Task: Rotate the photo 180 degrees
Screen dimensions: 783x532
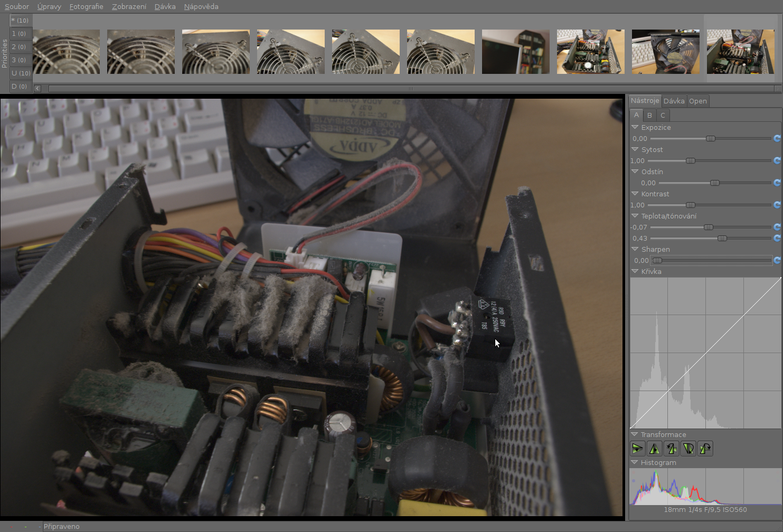Action: pos(688,449)
